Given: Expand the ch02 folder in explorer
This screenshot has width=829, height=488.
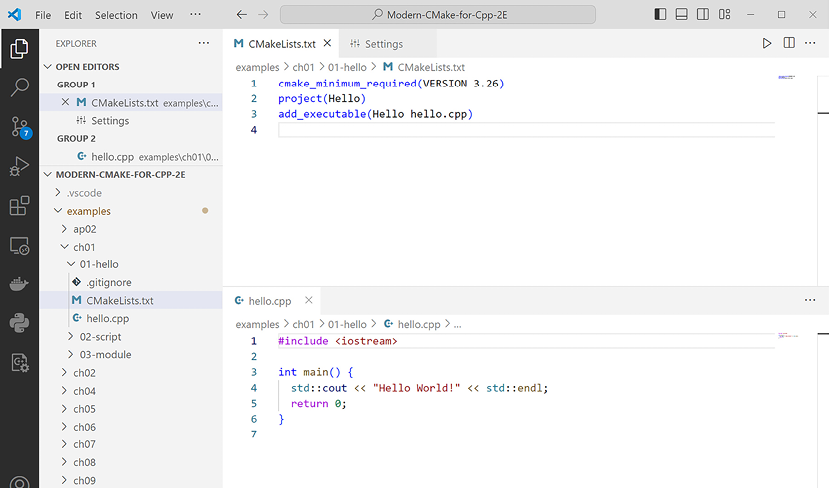Looking at the screenshot, I should [x=84, y=373].
